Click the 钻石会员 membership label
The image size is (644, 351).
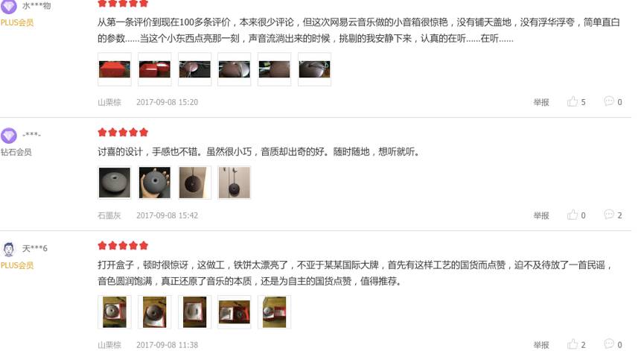[16, 152]
